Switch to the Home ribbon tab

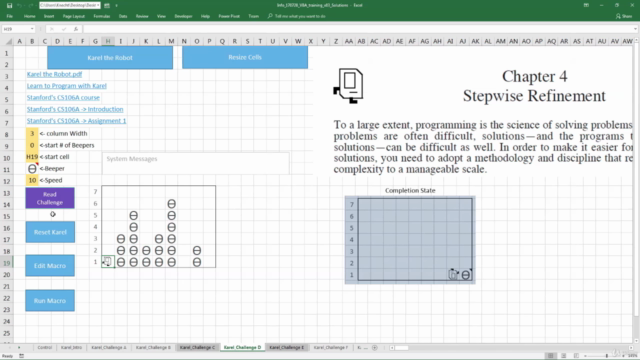29,16
